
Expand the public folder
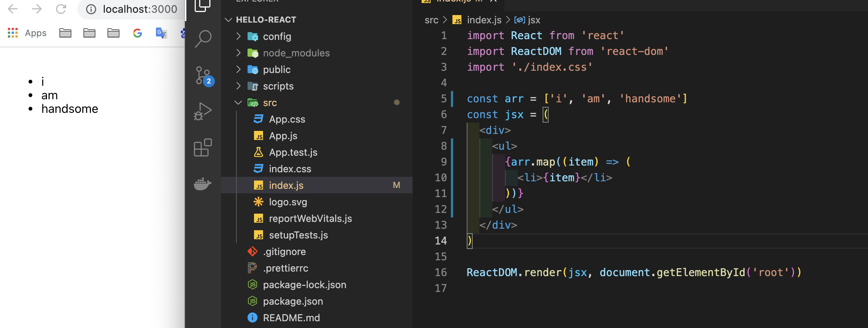pos(316,70)
